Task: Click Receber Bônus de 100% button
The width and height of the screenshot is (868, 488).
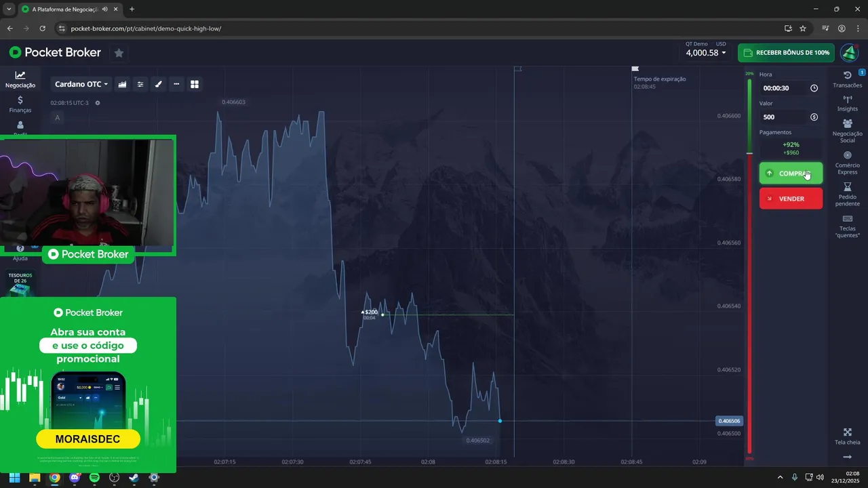Action: (x=787, y=52)
